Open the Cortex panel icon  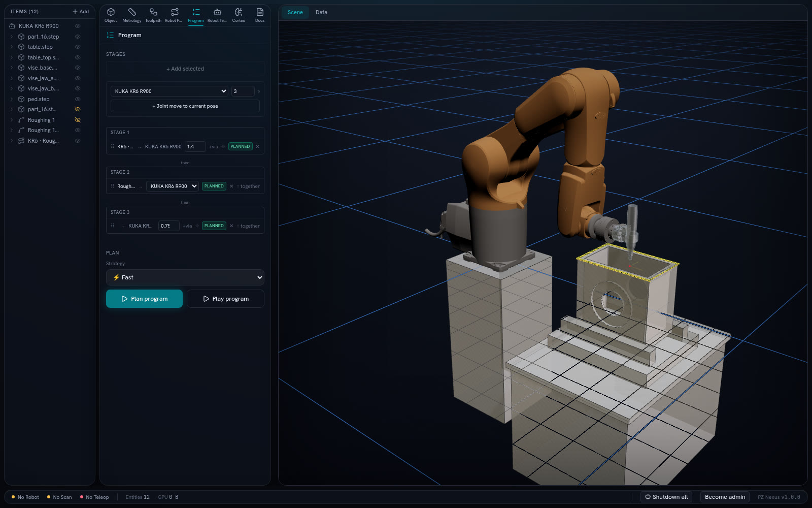coord(239,15)
